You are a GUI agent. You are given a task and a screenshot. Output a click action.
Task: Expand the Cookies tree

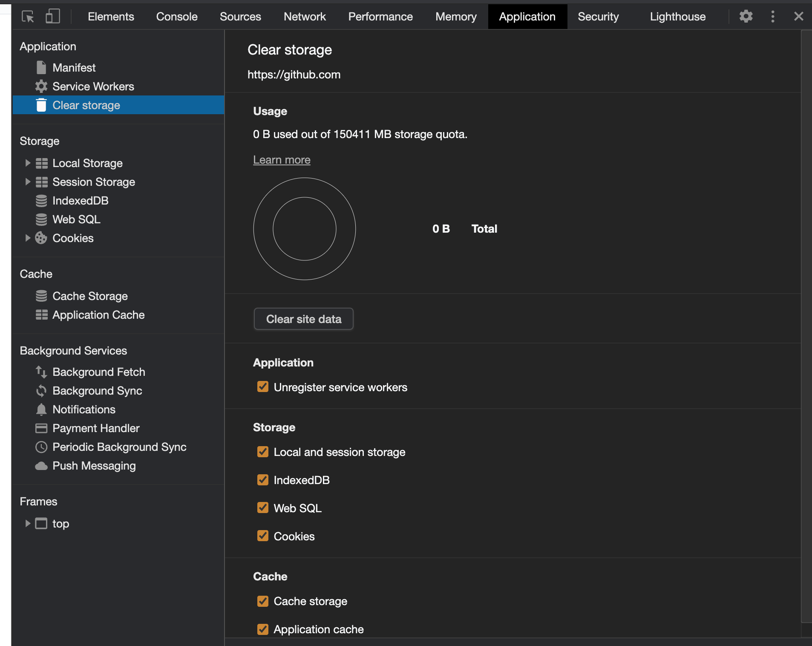click(x=28, y=238)
